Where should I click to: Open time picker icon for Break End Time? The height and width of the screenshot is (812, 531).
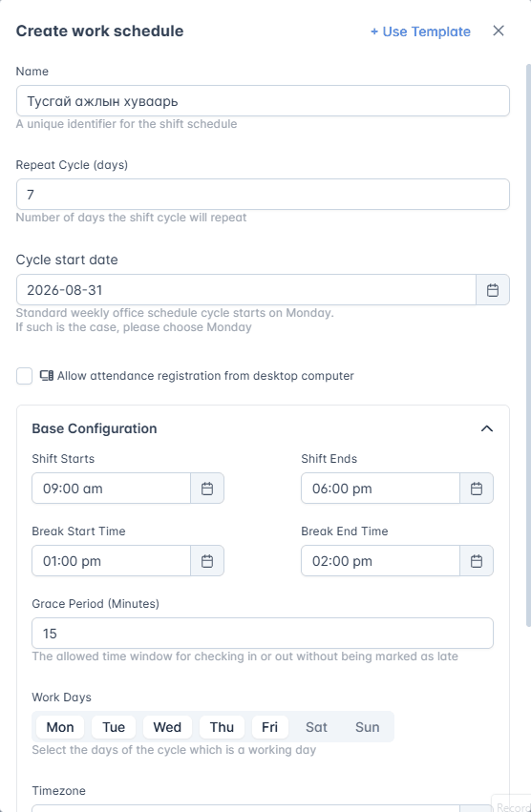point(477,561)
